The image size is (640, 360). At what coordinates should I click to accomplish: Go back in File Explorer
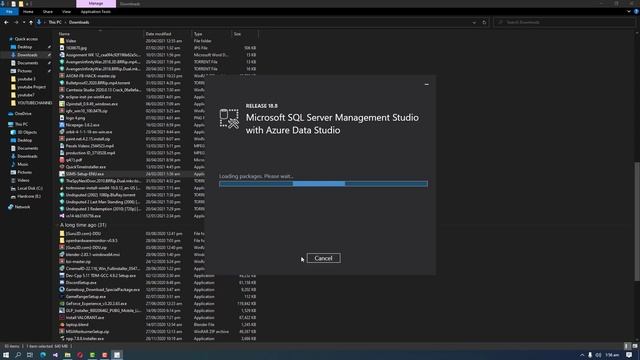pos(6,22)
